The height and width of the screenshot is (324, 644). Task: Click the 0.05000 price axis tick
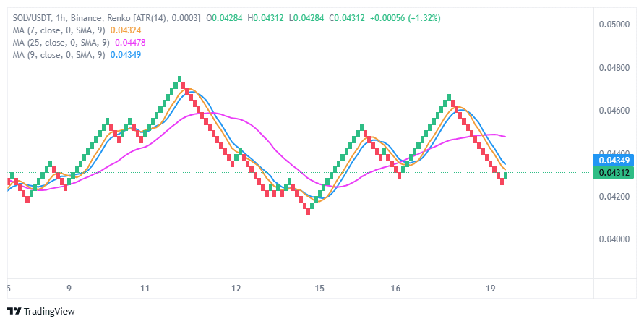(614, 25)
